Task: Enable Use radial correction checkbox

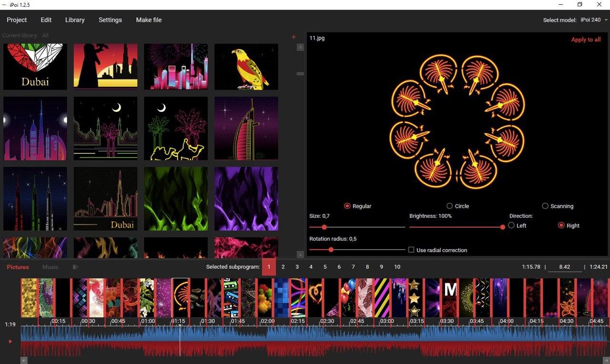Action: tap(411, 250)
